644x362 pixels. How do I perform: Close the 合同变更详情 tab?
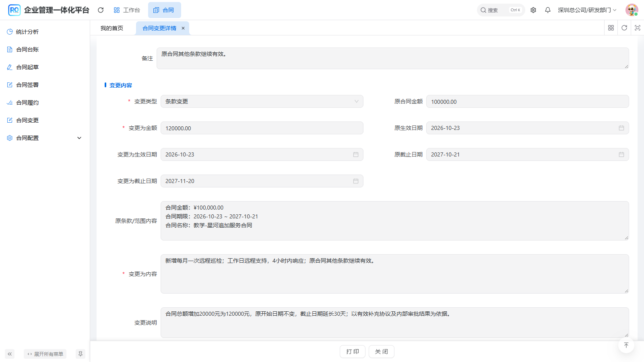(x=183, y=28)
